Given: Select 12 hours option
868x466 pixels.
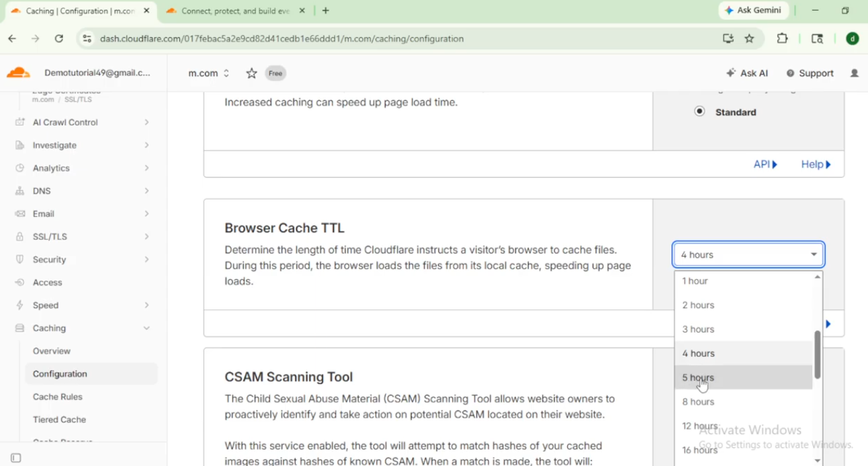Looking at the screenshot, I should pos(744,426).
